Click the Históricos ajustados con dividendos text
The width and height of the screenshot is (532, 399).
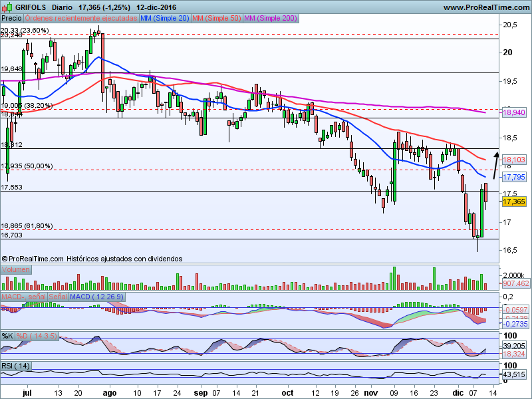[124, 259]
